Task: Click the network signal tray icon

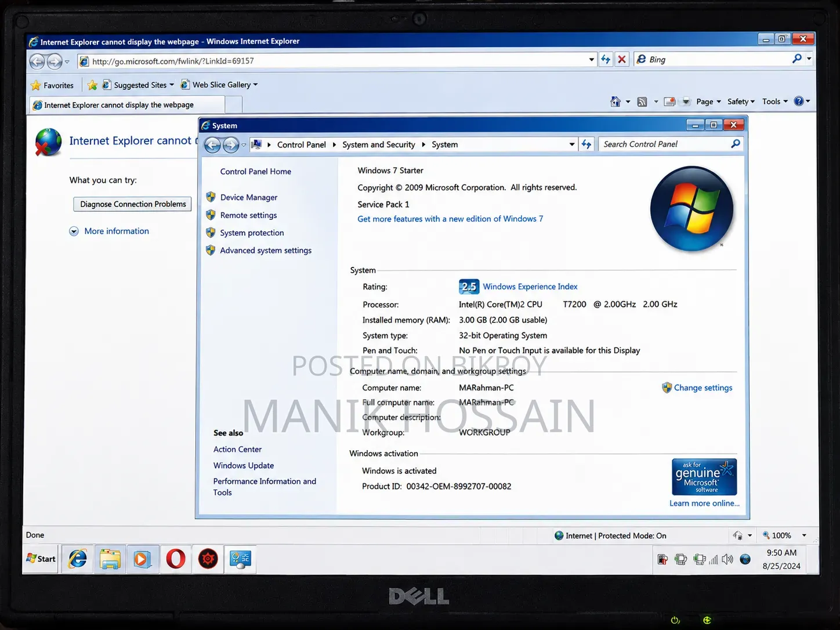Action: (714, 560)
